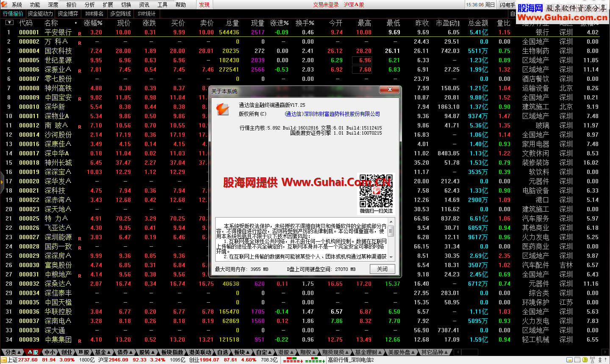Click the R margin marker beside 平安银行
The height and width of the screenshot is (364, 610).
pos(80,33)
